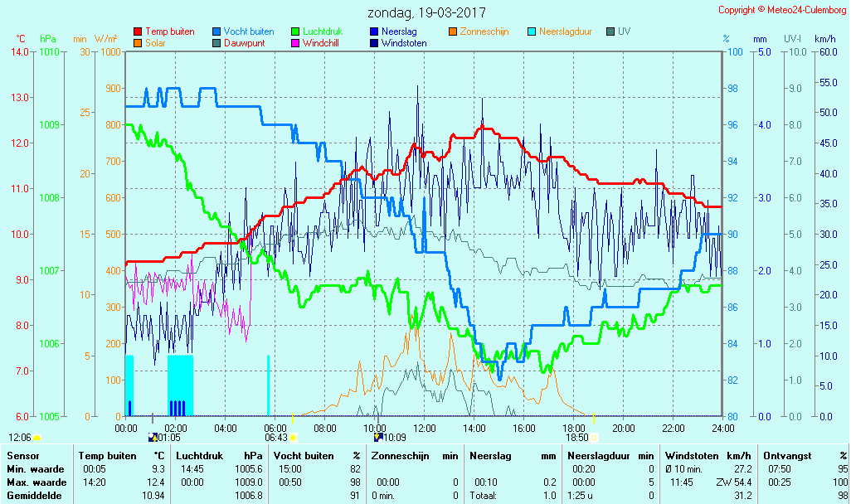
Task: Click the sun icon next to 12:06
Action: (x=37, y=438)
